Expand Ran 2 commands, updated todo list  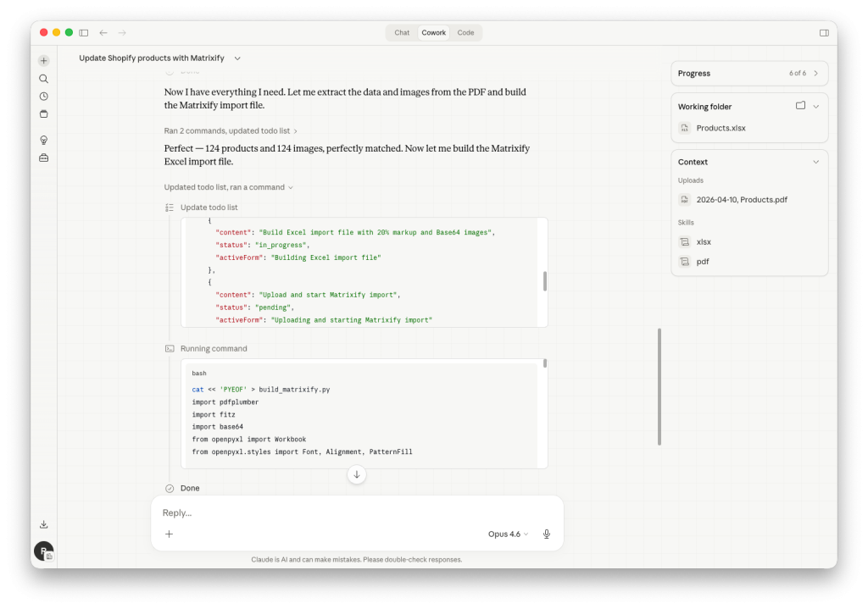coord(228,130)
